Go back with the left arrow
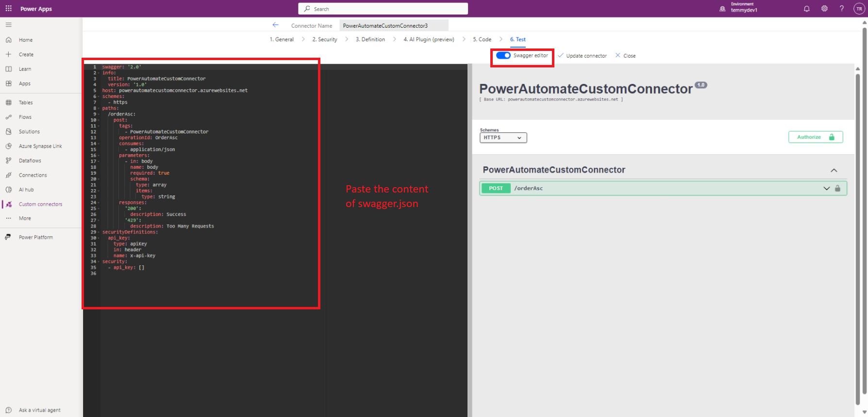 pyautogui.click(x=276, y=25)
